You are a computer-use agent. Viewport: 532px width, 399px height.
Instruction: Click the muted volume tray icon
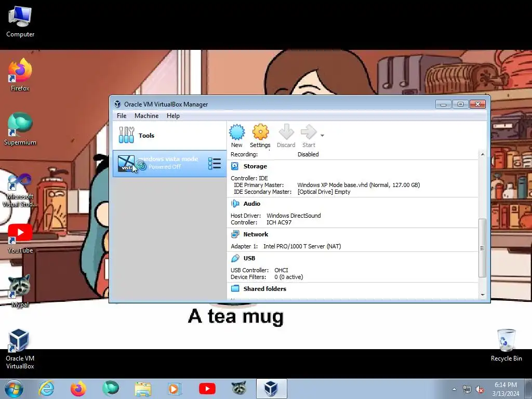click(x=480, y=390)
